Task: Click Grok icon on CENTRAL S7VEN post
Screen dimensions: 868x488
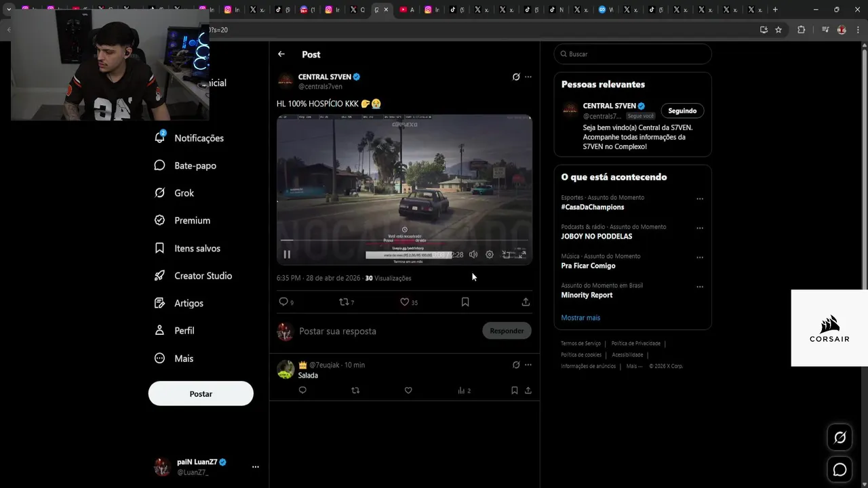Action: pos(516,77)
